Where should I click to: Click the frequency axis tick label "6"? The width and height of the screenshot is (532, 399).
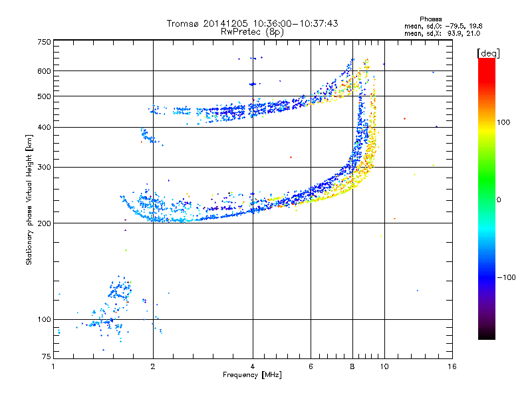coord(311,366)
